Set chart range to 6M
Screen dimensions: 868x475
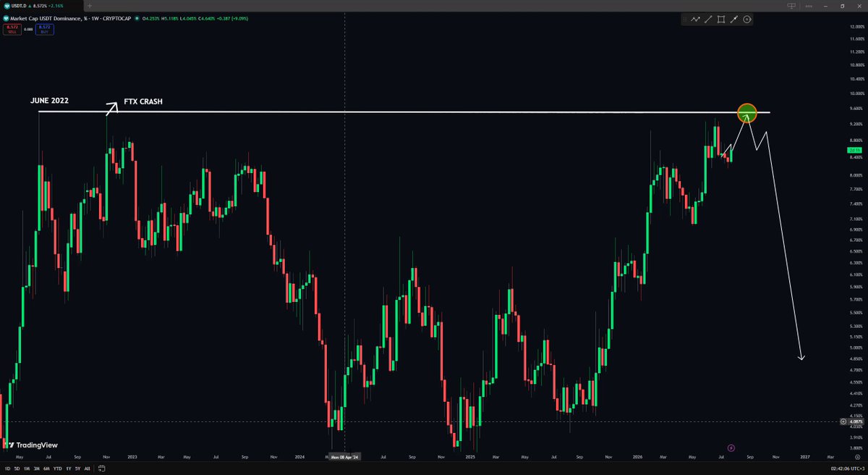point(46,469)
